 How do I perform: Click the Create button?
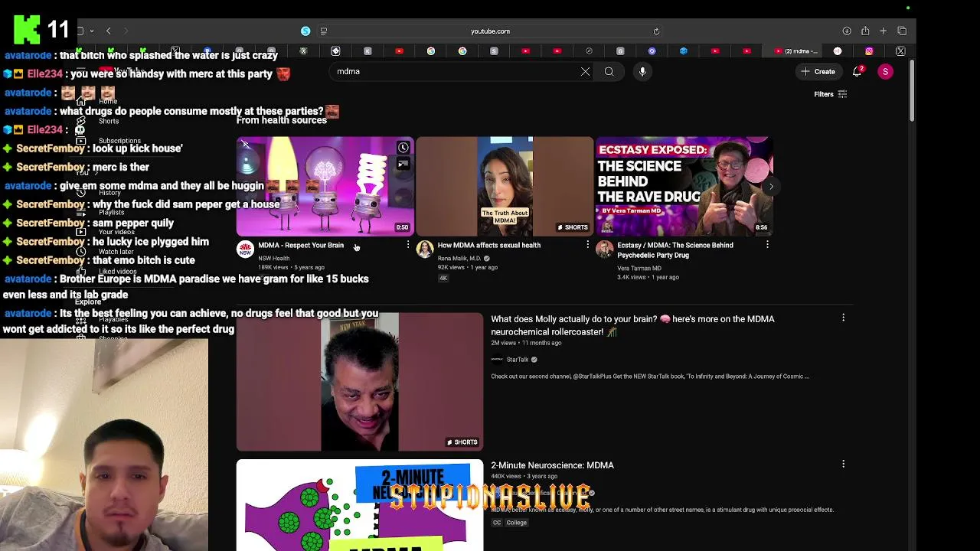pyautogui.click(x=818, y=71)
